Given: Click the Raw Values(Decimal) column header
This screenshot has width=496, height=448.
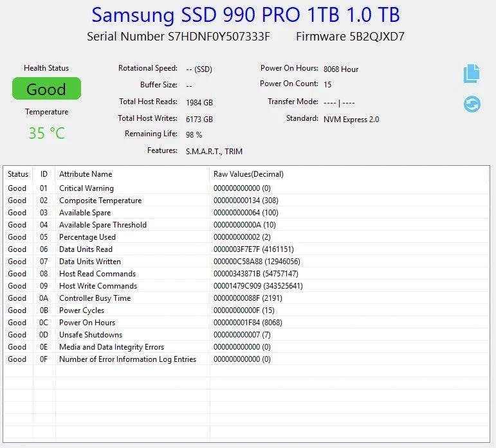Looking at the screenshot, I should click(x=248, y=174).
